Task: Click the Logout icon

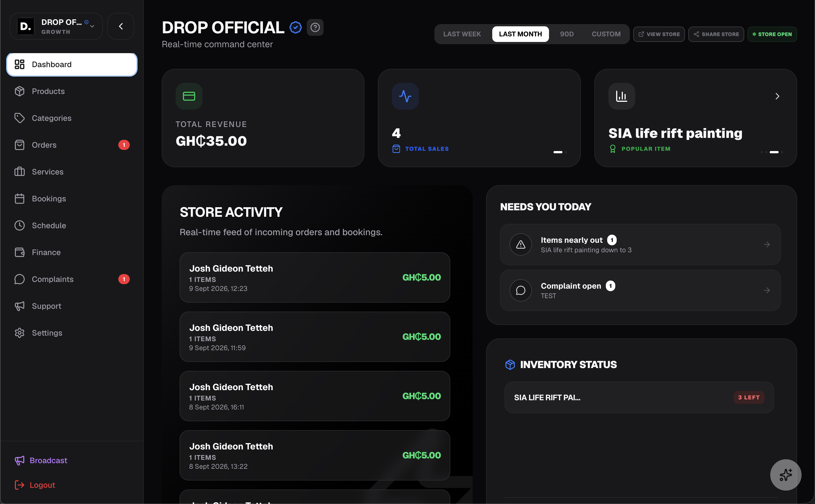Action: pyautogui.click(x=20, y=485)
